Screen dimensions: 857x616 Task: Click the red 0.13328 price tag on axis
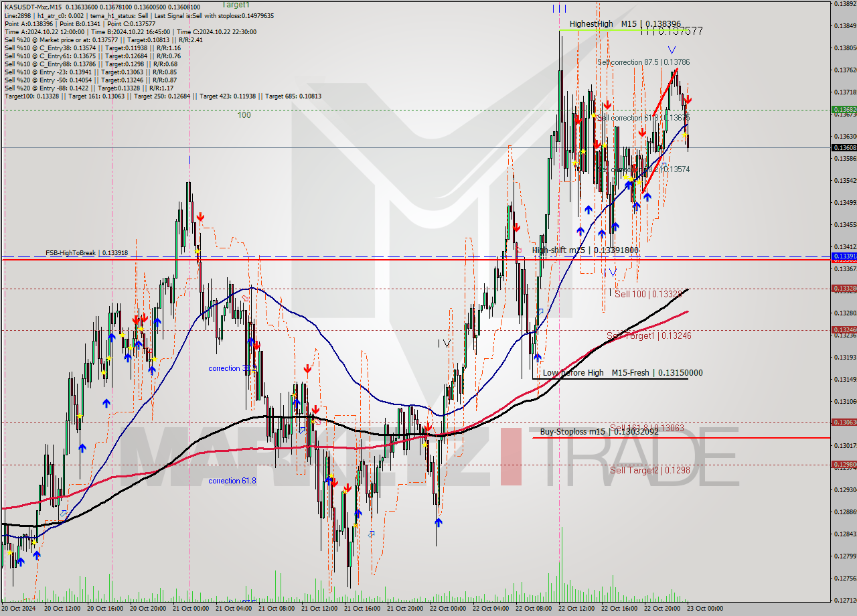[844, 288]
